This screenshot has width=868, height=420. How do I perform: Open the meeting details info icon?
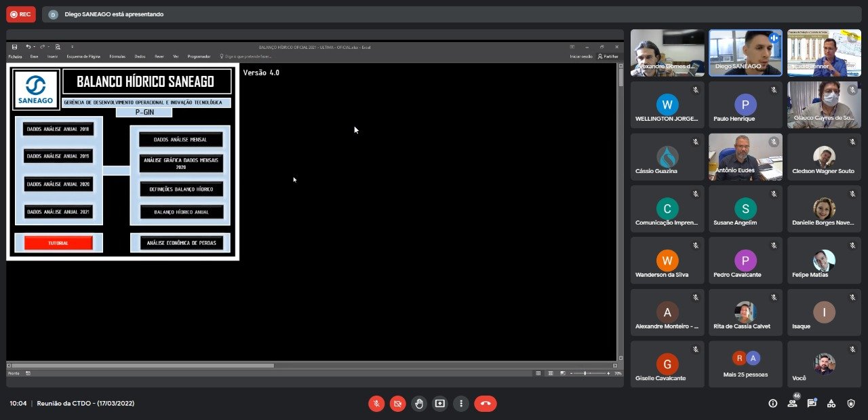[x=772, y=404]
